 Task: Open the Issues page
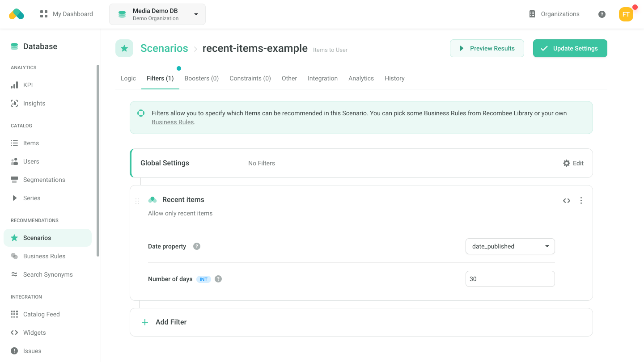(32, 351)
